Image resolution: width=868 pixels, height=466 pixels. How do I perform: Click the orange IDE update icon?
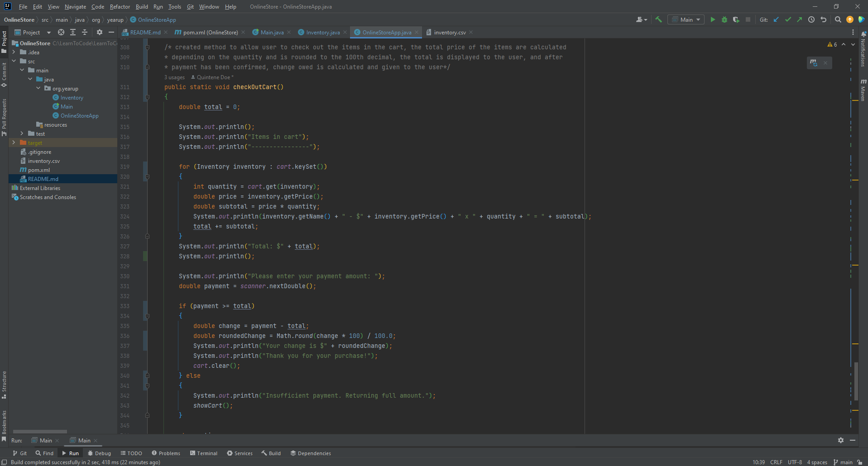coord(850,19)
